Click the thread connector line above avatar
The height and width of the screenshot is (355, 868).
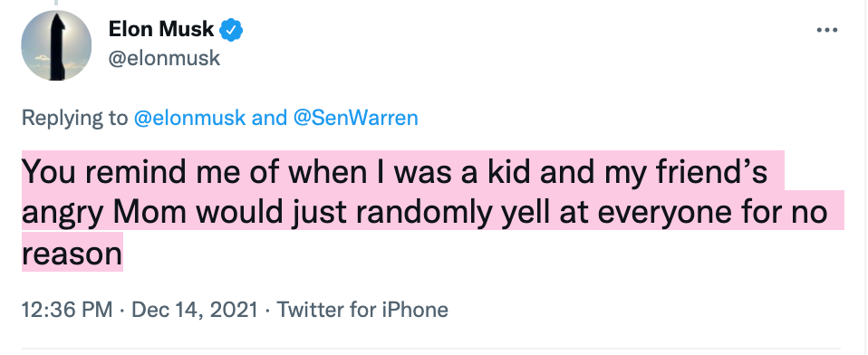pyautogui.click(x=56, y=3)
